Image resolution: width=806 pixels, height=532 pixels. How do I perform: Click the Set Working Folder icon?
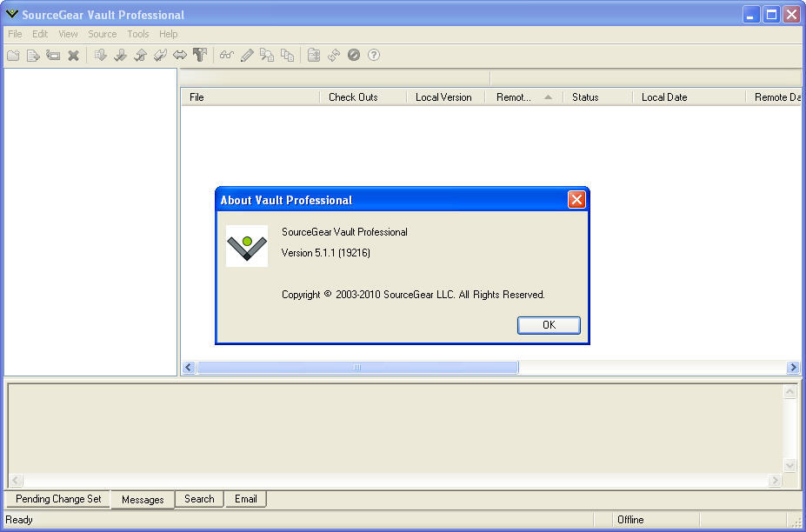coord(314,55)
